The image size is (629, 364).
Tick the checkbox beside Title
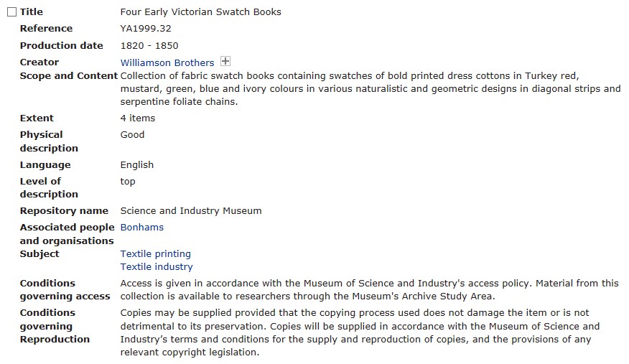tap(11, 12)
